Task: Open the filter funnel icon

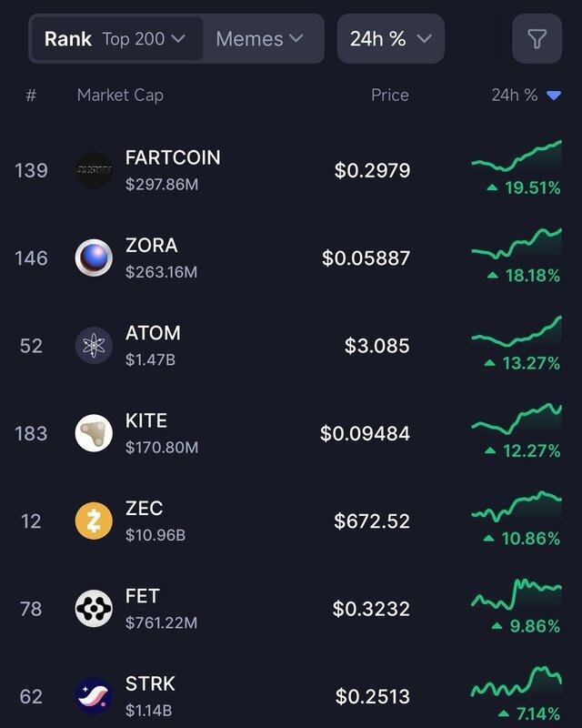Action: 537,39
